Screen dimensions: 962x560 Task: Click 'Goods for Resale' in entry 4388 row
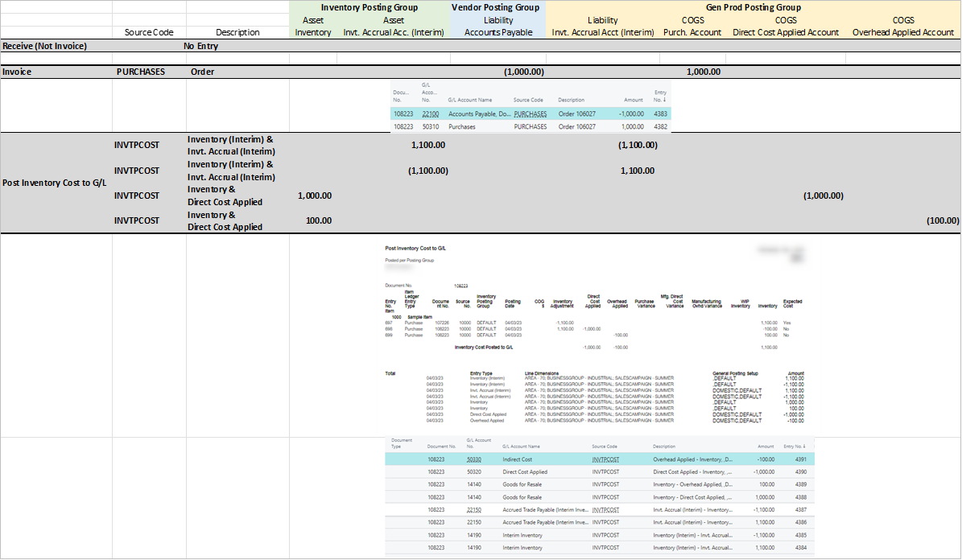coord(522,497)
